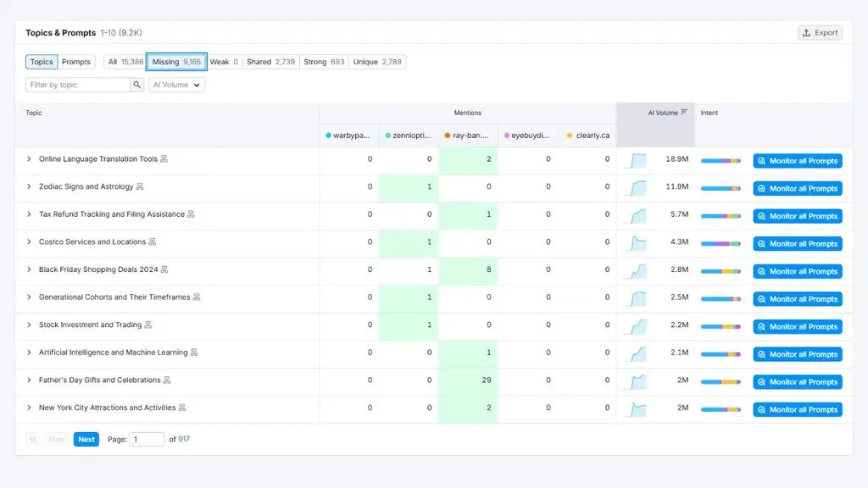Viewport: 868px width, 488px height.
Task: Click the Export button
Action: click(820, 33)
